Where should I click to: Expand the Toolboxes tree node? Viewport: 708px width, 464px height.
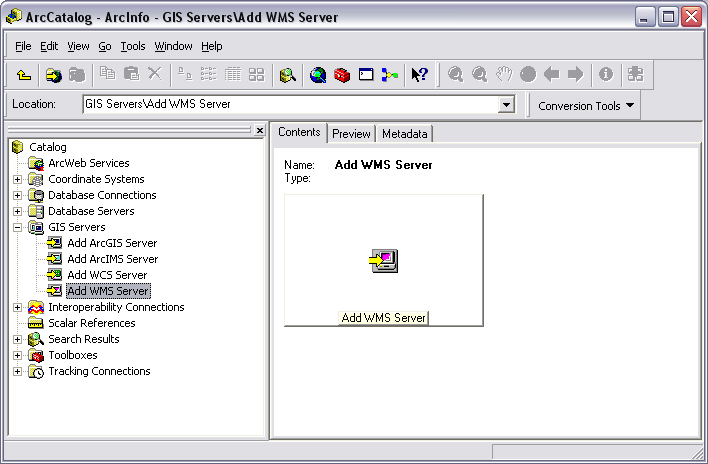point(17,355)
